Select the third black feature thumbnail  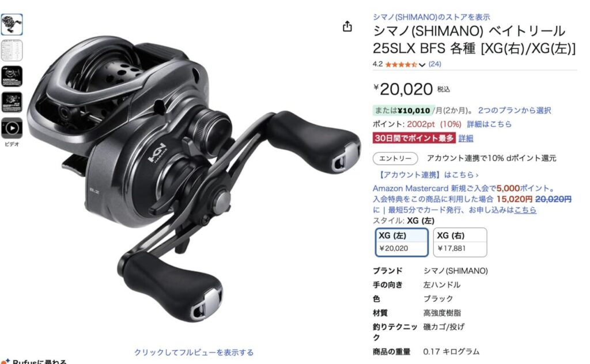(x=12, y=77)
